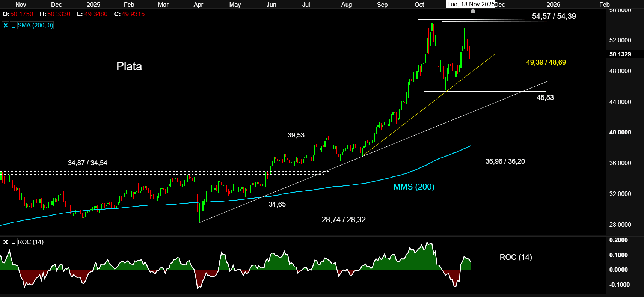Screen dimensions: 644x297
Task: Select the 'Tue, 18 Nov 2025' date label
Action: click(x=471, y=5)
